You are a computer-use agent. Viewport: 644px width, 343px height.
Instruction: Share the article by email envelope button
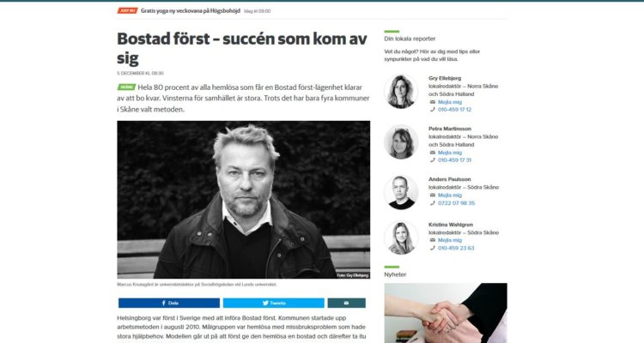click(x=346, y=303)
